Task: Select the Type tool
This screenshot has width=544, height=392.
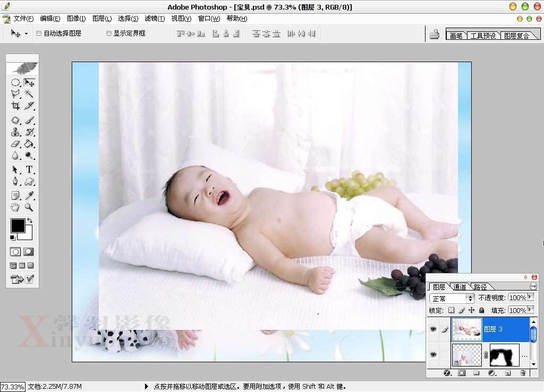Action: (x=29, y=169)
